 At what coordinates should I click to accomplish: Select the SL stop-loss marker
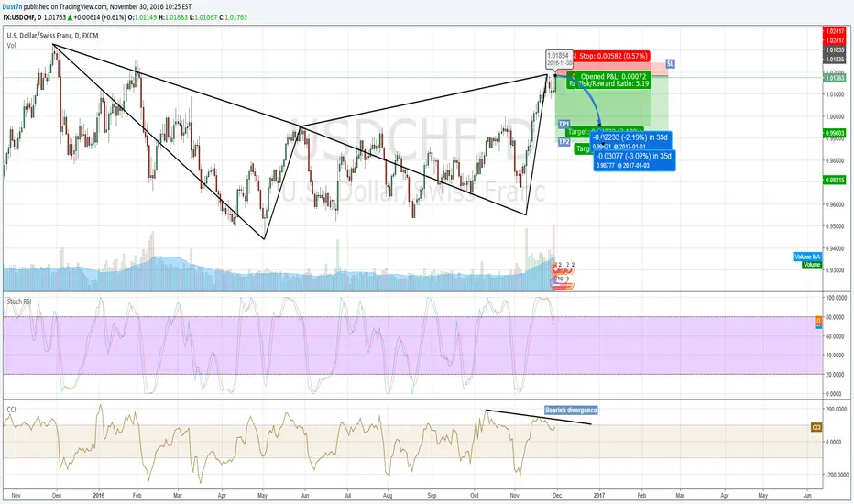[x=670, y=64]
